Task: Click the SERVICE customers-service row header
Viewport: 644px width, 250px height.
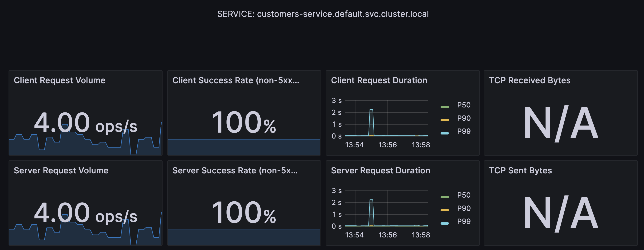Action: (x=323, y=14)
